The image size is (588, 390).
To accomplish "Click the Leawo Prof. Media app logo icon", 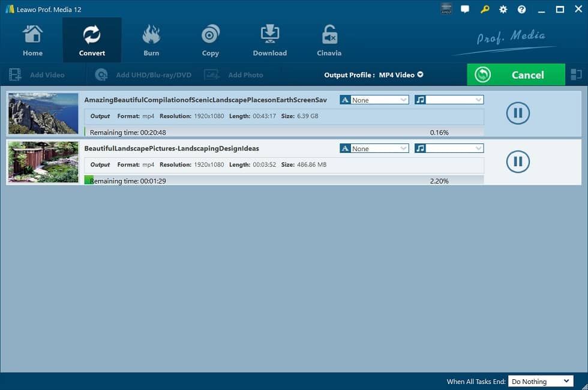I will click(x=10, y=9).
